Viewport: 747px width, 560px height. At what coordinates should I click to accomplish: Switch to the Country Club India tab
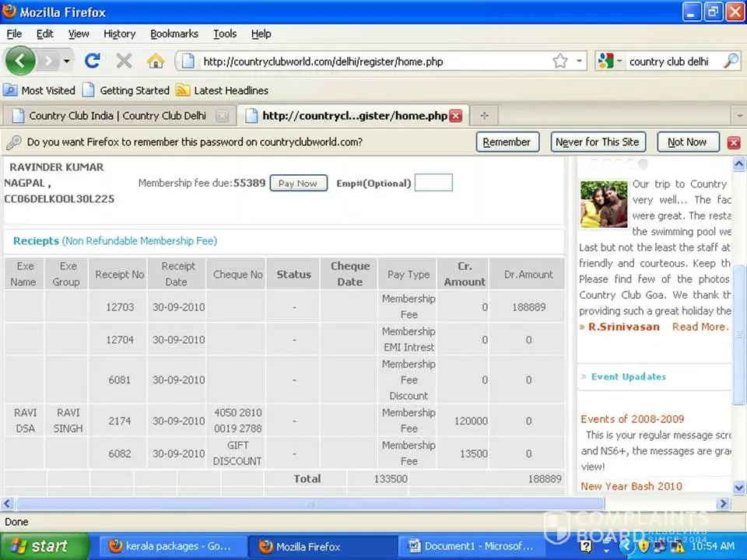(x=117, y=115)
